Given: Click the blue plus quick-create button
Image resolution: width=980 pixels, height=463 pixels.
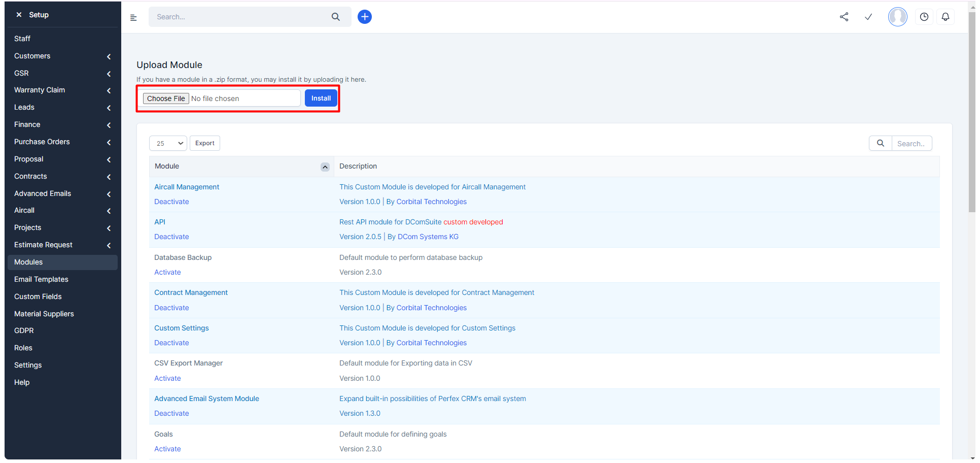Looking at the screenshot, I should (x=365, y=17).
